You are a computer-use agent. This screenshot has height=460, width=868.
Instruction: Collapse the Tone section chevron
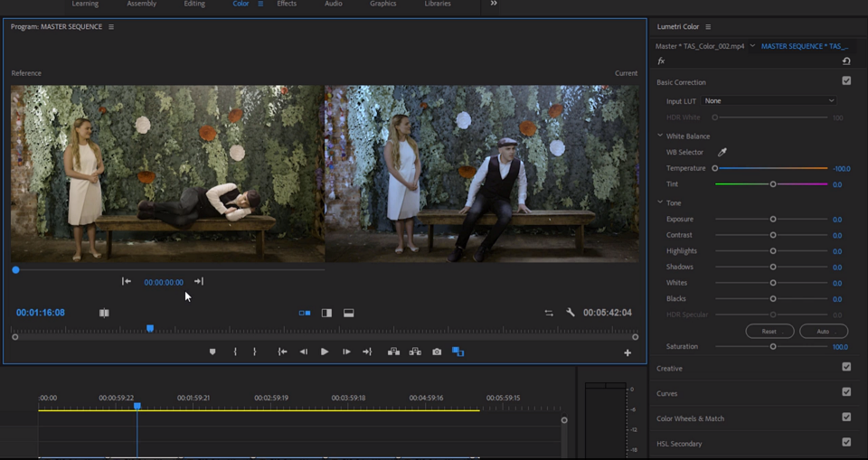(661, 203)
